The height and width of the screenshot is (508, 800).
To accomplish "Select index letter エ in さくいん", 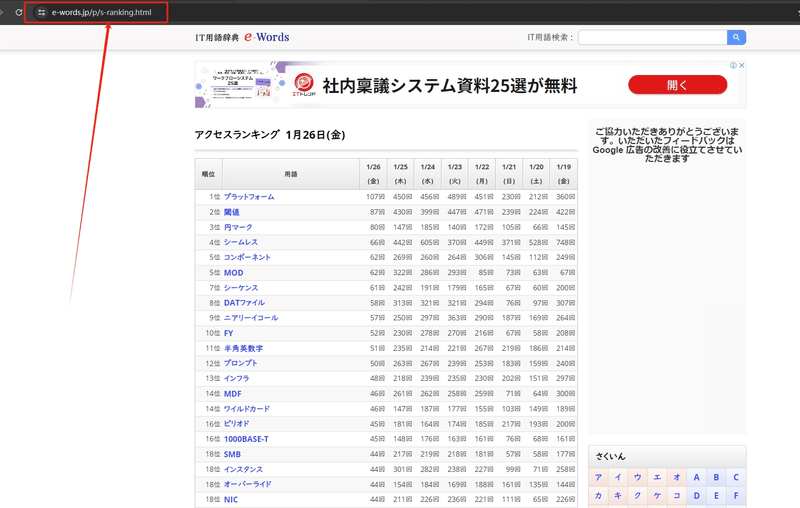I will [657, 477].
